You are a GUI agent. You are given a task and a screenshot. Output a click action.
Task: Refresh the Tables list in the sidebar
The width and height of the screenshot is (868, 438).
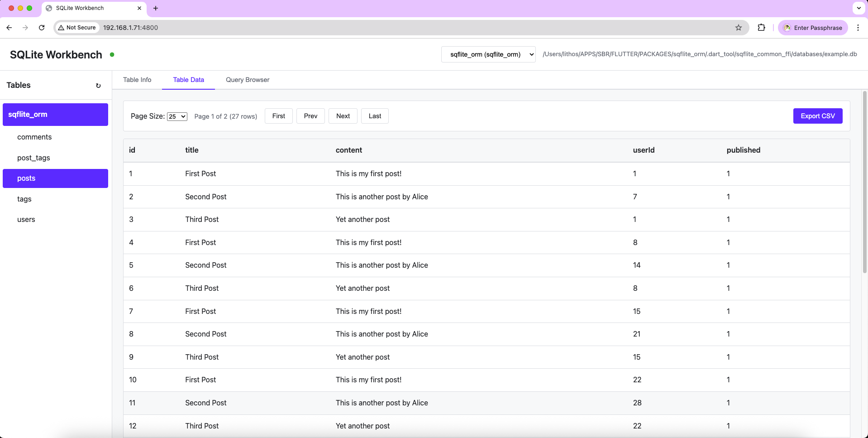pos(98,86)
